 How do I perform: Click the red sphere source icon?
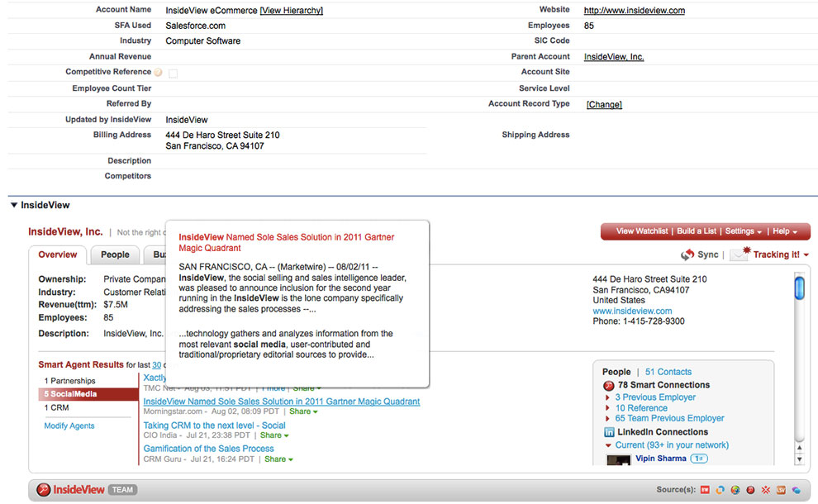750,490
